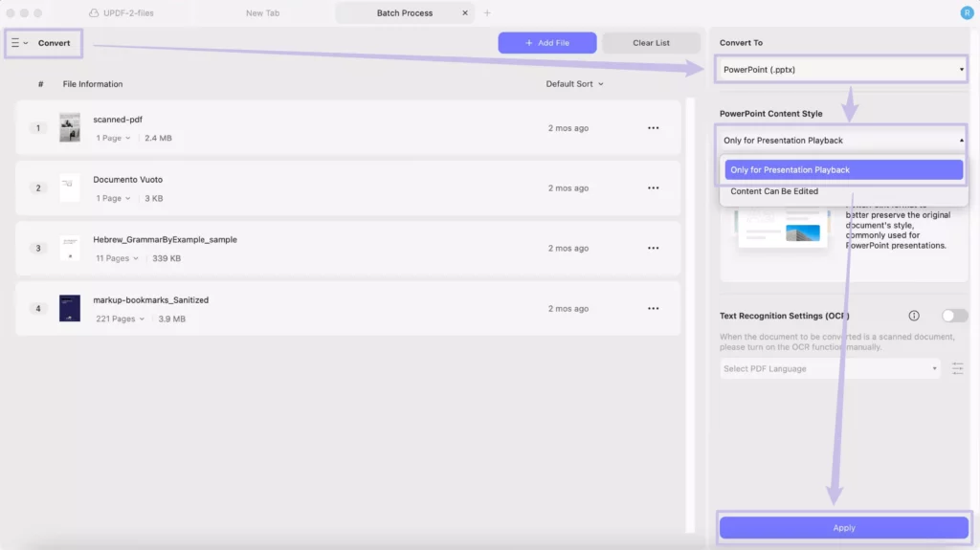Select Only for Presentation Playback option
Viewport: 980px width, 550px height.
tap(842, 169)
